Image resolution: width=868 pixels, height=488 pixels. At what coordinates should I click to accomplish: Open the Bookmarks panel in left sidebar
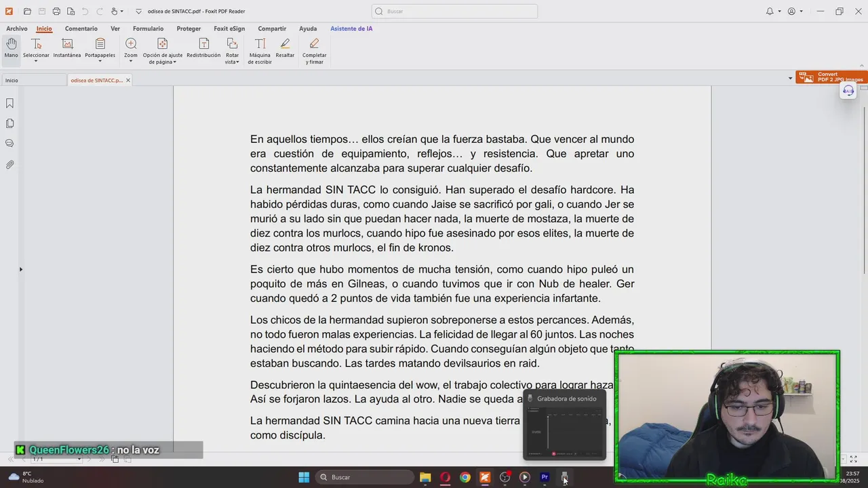click(9, 103)
